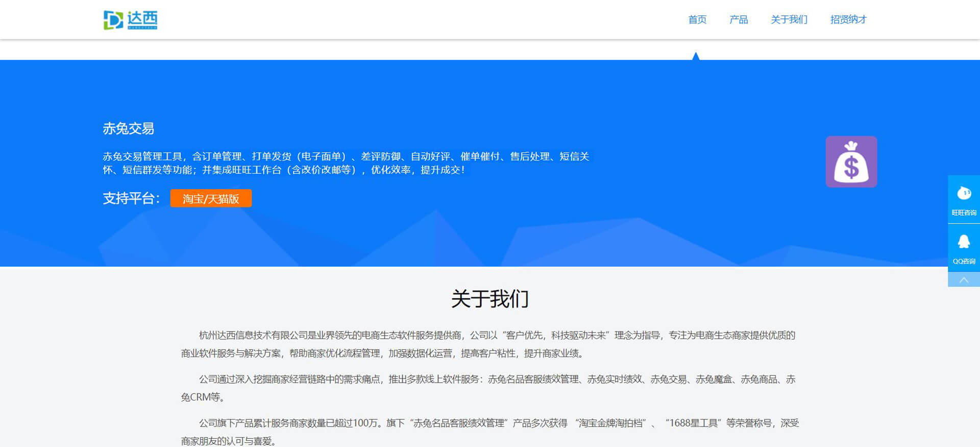Click the 关于我们 section heading
The height and width of the screenshot is (447, 980).
click(489, 299)
